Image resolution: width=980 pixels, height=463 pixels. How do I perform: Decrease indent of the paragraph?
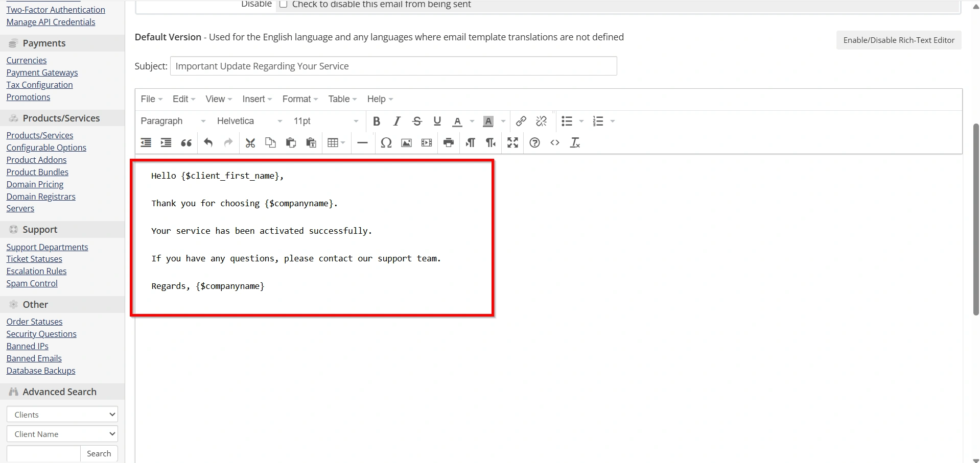pos(146,143)
